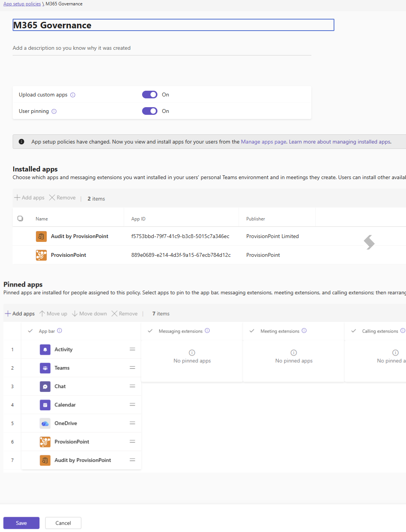The image size is (406, 532).
Task: Select the pinned ProvisionPoint row label
Action: tap(72, 442)
